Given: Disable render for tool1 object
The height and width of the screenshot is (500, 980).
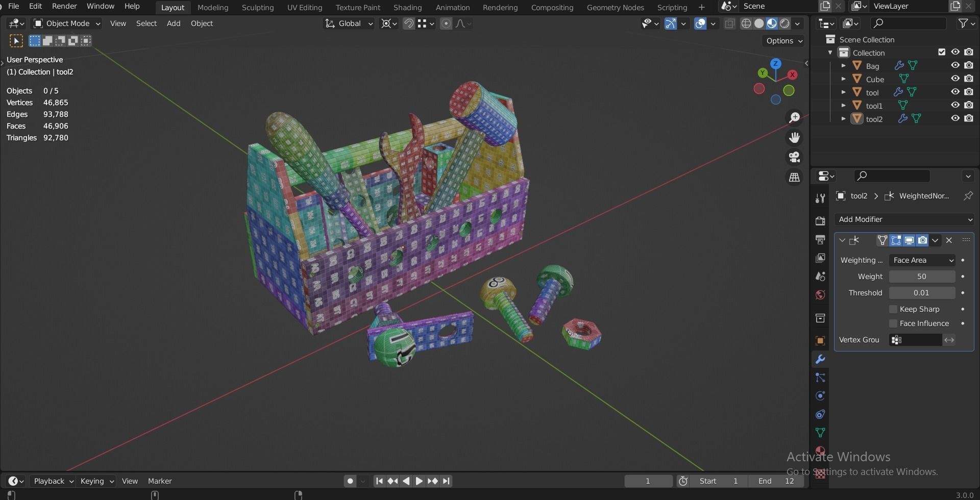Looking at the screenshot, I should click(969, 106).
